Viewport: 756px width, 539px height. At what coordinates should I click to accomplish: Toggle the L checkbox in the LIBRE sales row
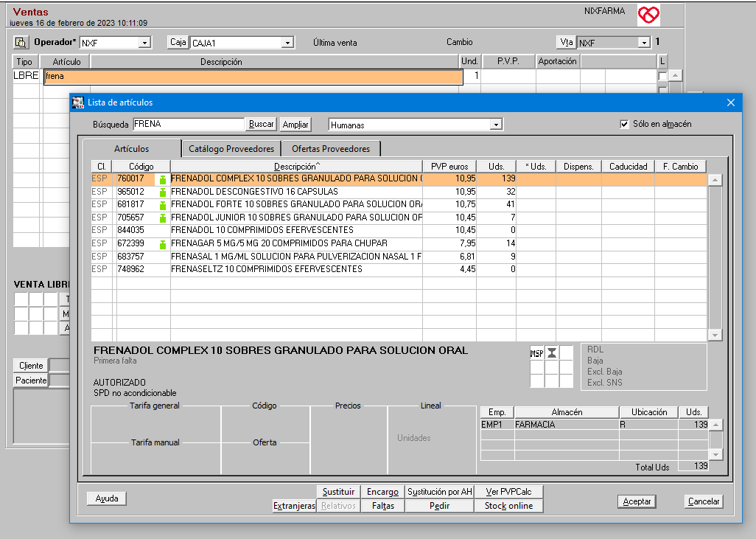pyautogui.click(x=662, y=76)
